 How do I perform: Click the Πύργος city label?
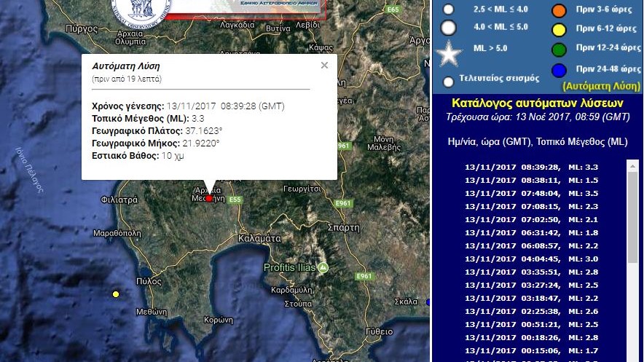coord(82,29)
